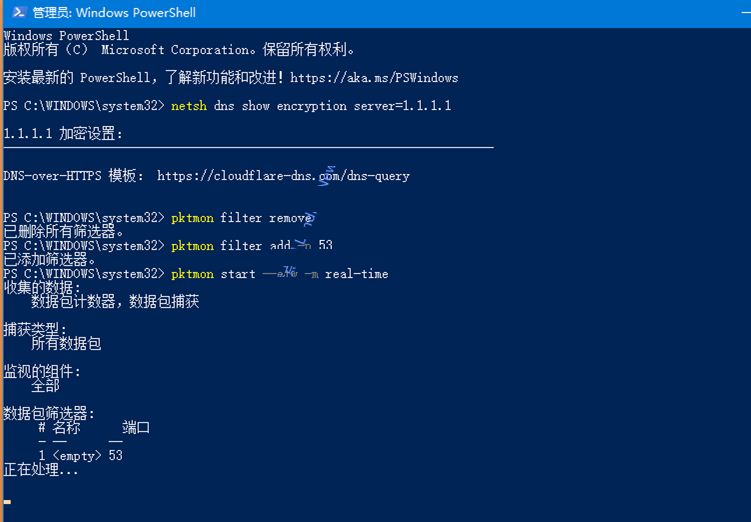
Task: Click the 名称 column header
Action: (66, 428)
